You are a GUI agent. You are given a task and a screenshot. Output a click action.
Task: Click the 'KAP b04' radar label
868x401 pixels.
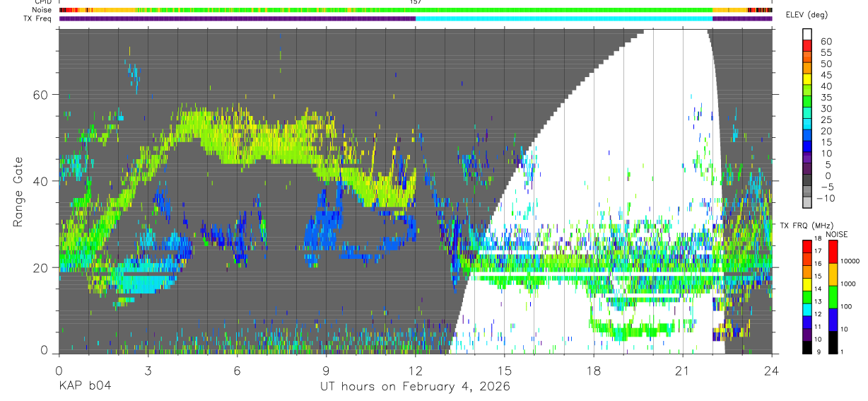84,386
